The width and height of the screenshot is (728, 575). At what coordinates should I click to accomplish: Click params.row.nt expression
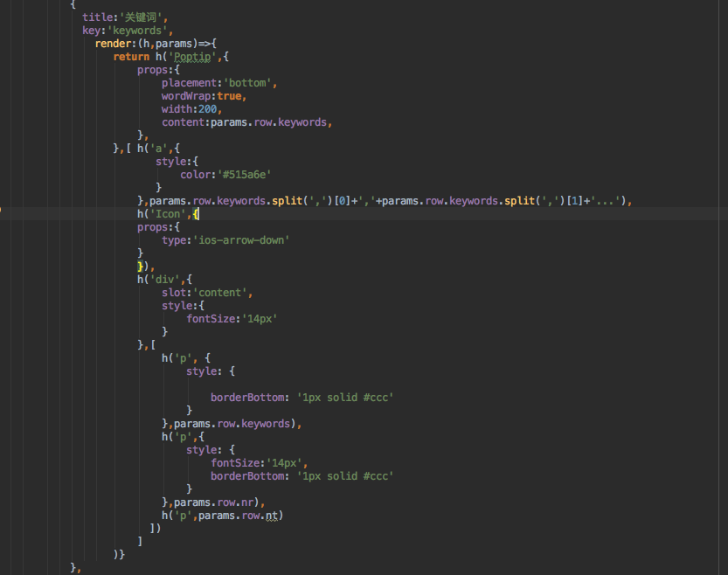[x=239, y=516]
